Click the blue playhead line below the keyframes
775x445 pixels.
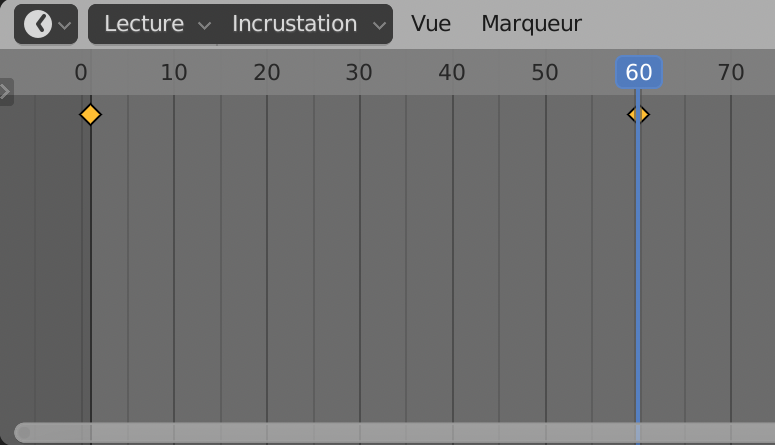click(638, 280)
